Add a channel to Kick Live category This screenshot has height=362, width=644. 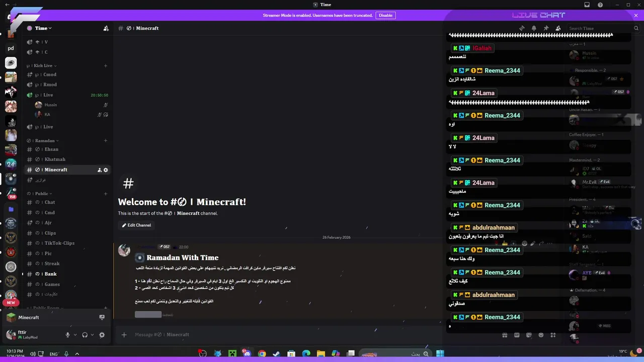pos(106,65)
